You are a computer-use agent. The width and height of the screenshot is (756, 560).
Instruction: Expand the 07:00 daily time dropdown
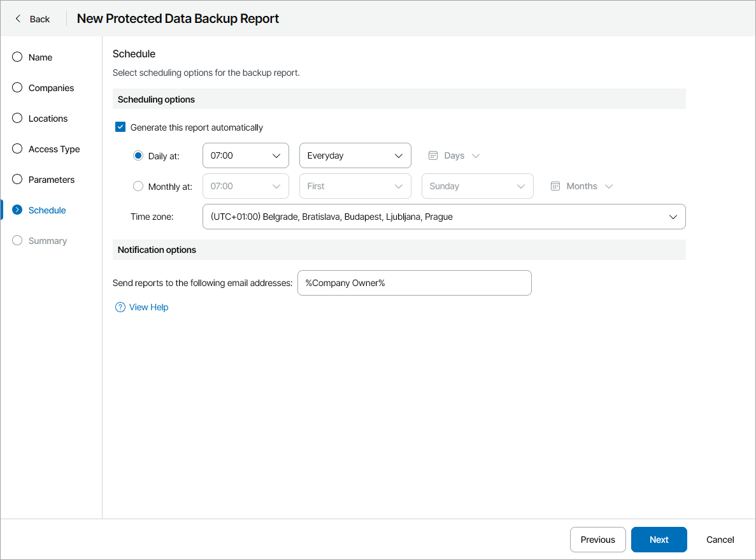245,155
